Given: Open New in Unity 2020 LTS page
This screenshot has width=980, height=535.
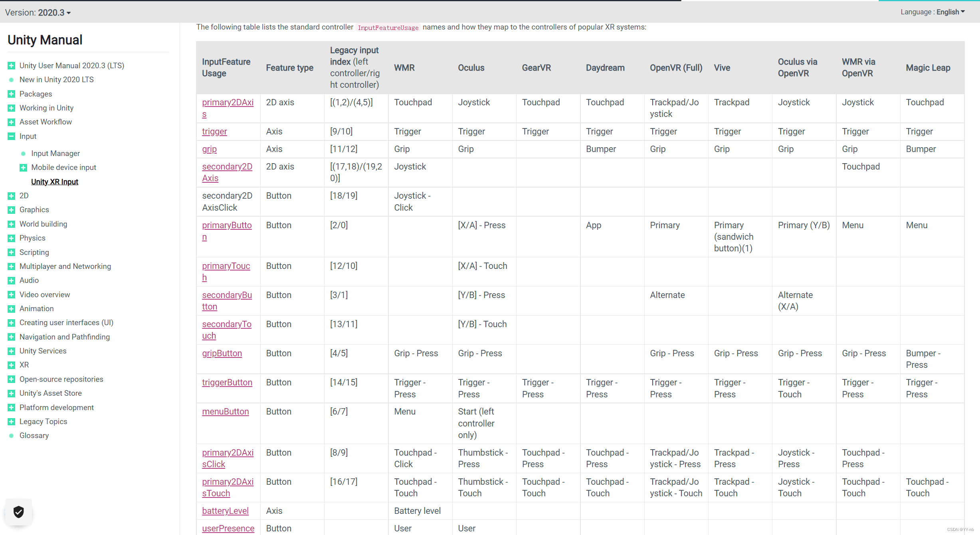Looking at the screenshot, I should pos(56,80).
